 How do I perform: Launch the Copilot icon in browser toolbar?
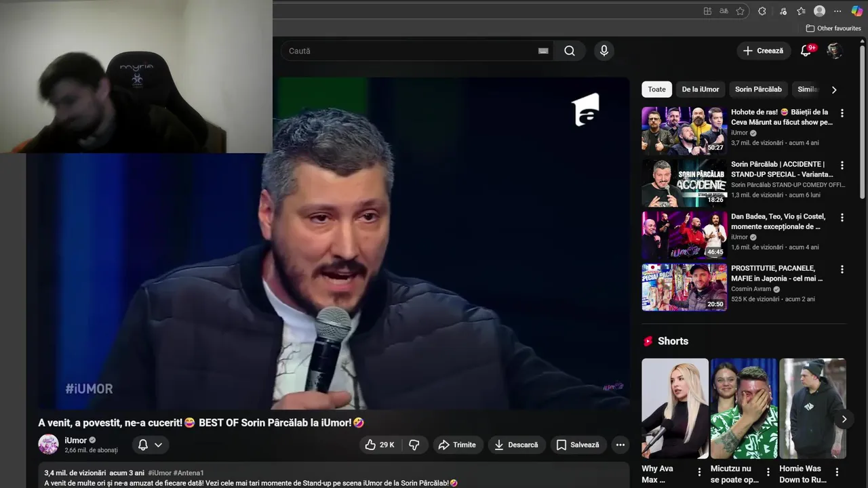pos(856,11)
